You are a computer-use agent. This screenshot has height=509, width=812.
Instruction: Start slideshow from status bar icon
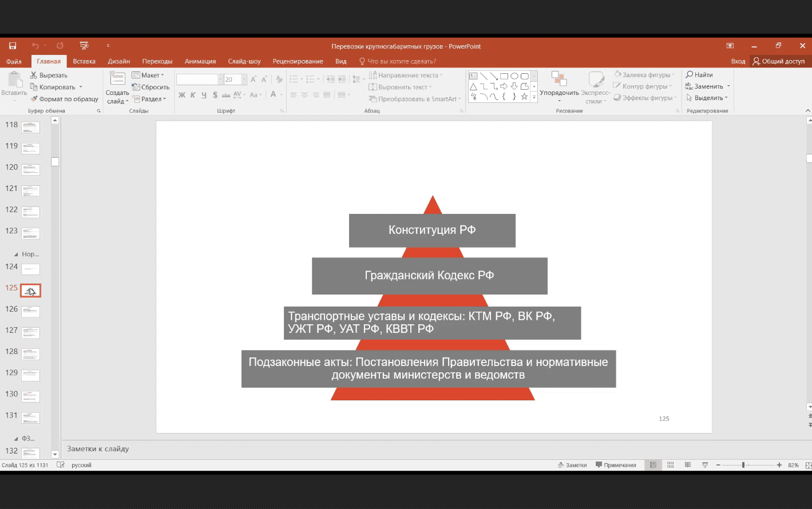click(x=705, y=465)
